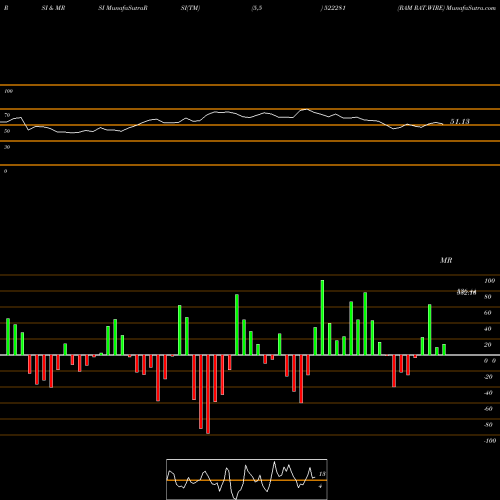Click the MR axis label 40
500x500 pixels.
[x=488, y=329]
